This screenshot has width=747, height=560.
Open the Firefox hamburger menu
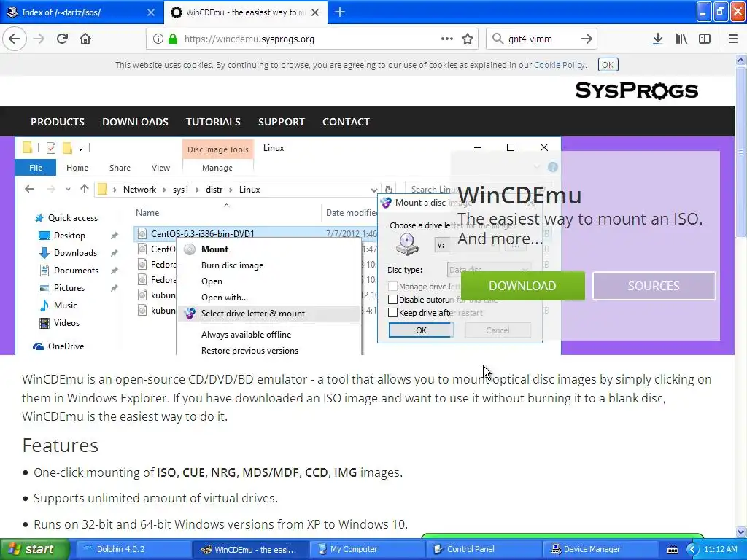pos(732,39)
